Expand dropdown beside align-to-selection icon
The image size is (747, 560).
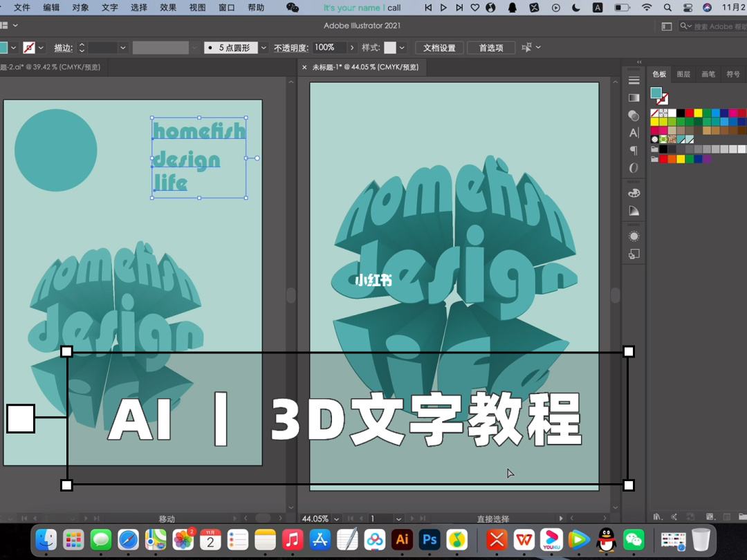coord(538,47)
